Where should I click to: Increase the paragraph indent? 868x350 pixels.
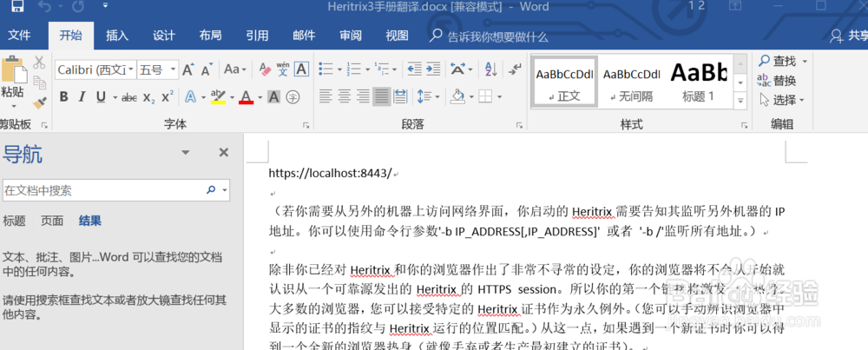tap(433, 69)
